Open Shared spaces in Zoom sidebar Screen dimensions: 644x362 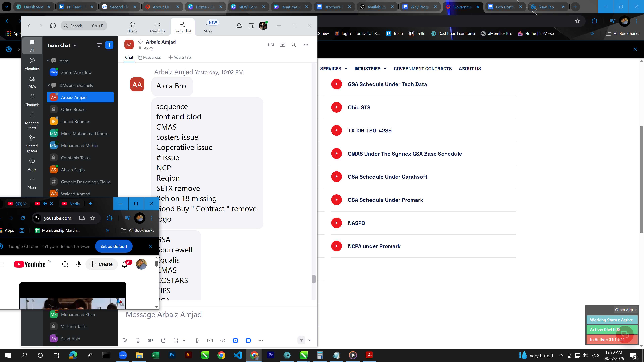(32, 144)
